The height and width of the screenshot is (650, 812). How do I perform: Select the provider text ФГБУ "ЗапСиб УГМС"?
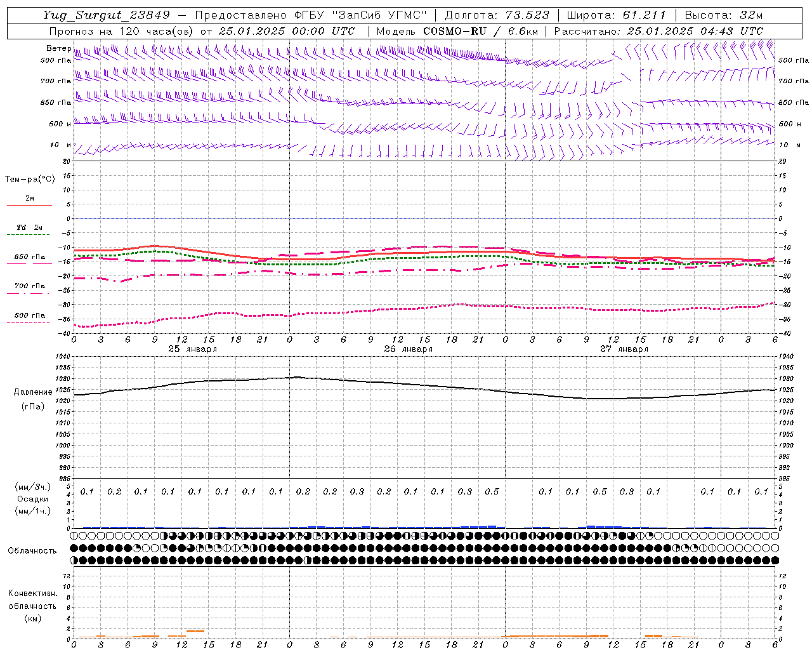(361, 15)
